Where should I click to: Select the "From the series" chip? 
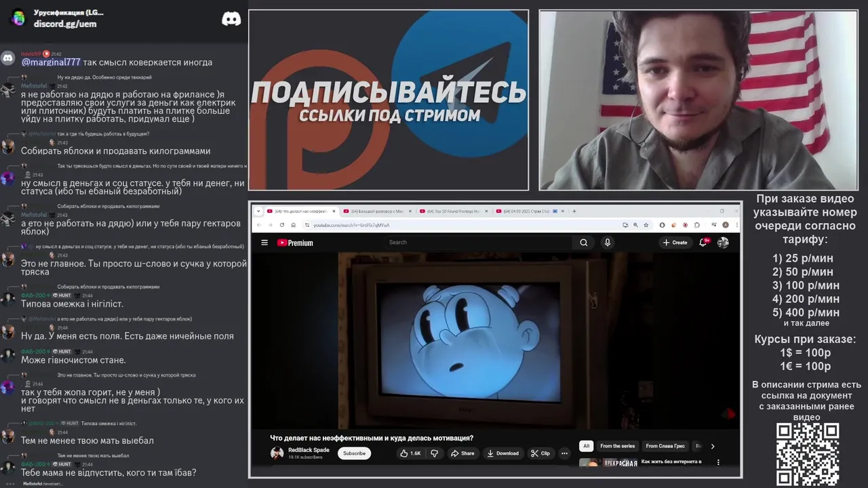(x=617, y=446)
